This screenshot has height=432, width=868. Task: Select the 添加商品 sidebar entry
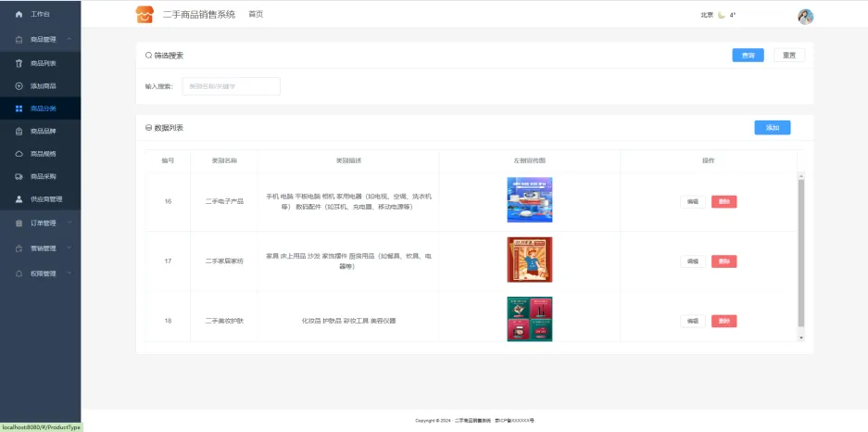43,86
